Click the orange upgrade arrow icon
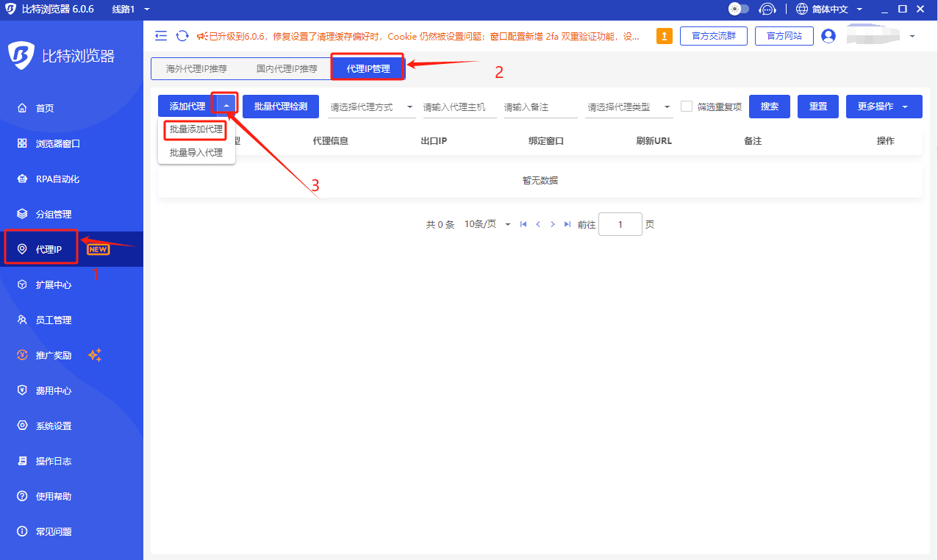This screenshot has height=560, width=938. pos(664,36)
